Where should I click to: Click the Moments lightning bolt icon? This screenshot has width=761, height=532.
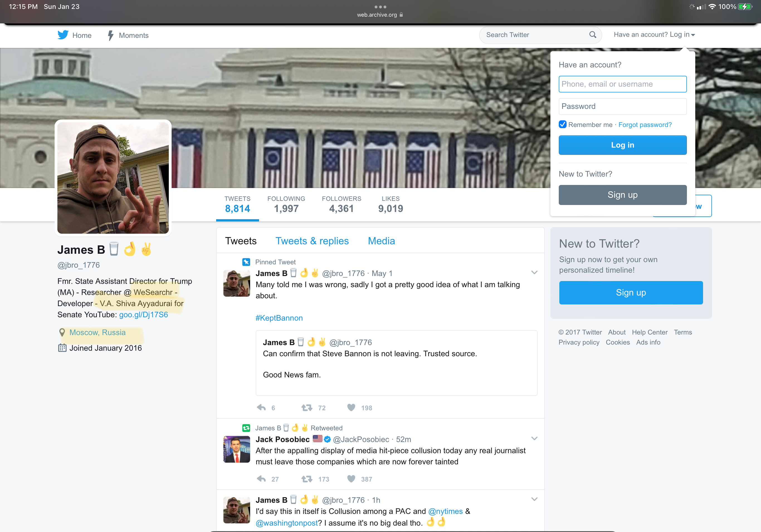[111, 35]
